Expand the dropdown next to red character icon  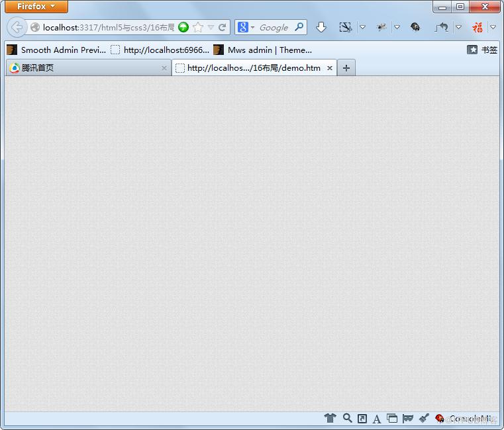point(493,27)
